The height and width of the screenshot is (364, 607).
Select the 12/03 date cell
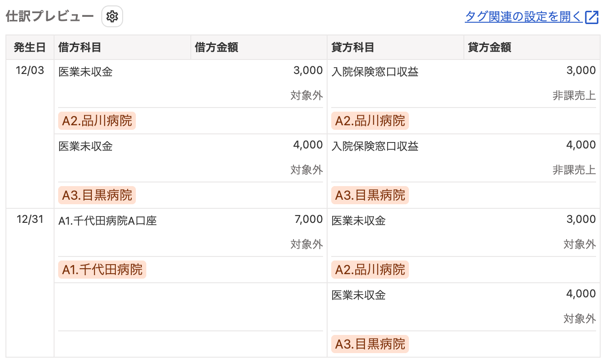coord(30,71)
